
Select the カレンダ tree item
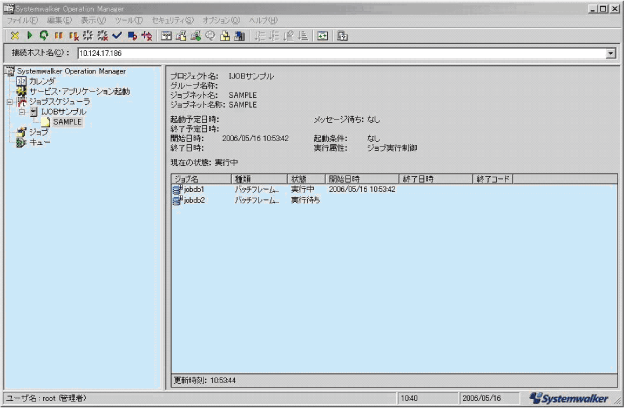(42, 82)
